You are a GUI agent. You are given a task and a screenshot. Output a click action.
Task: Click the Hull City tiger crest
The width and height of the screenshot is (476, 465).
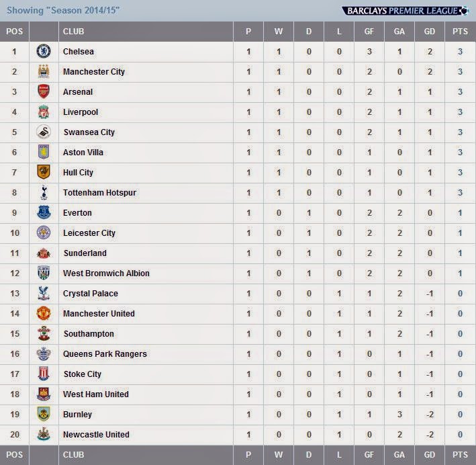click(x=44, y=172)
